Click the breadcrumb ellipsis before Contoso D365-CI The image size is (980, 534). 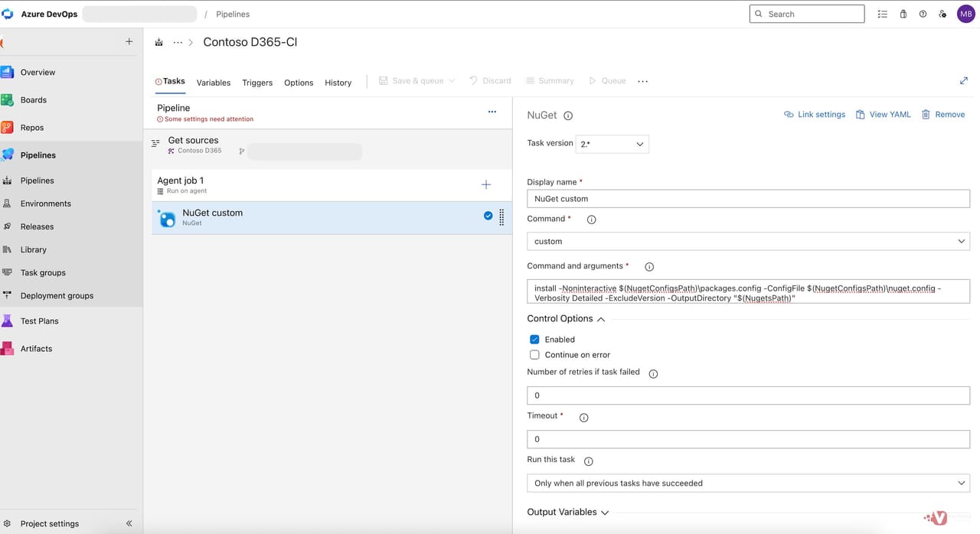pos(178,42)
